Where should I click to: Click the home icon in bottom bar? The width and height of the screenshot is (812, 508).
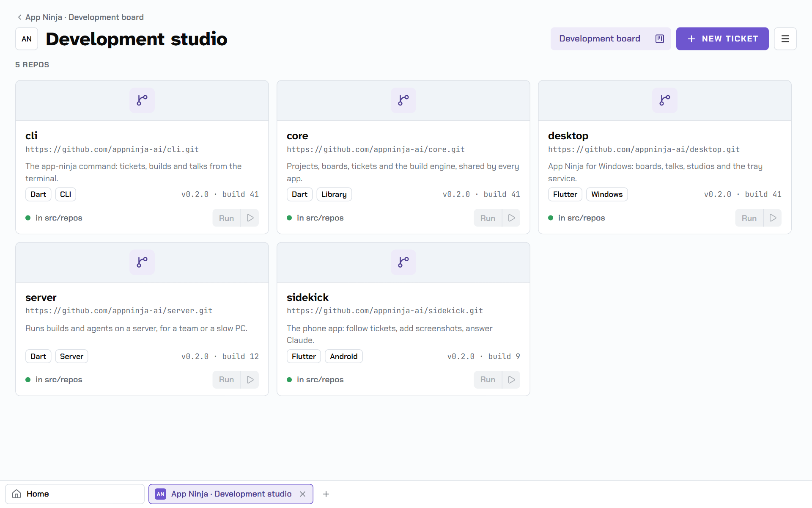[x=16, y=494]
